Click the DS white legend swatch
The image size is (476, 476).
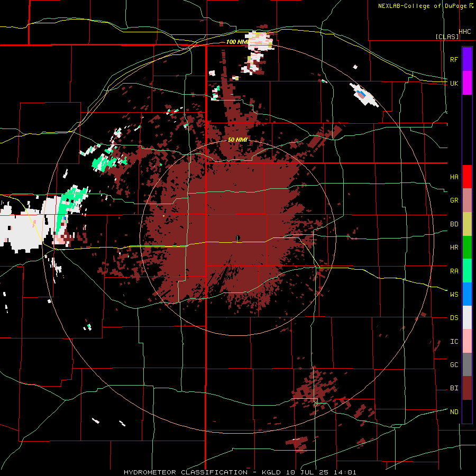(467, 317)
